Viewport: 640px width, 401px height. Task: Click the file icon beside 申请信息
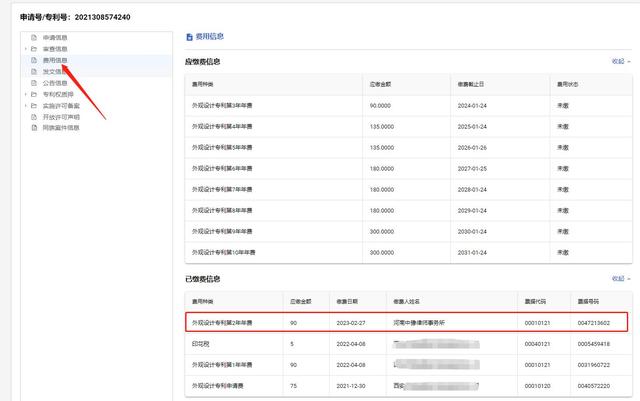tap(34, 38)
